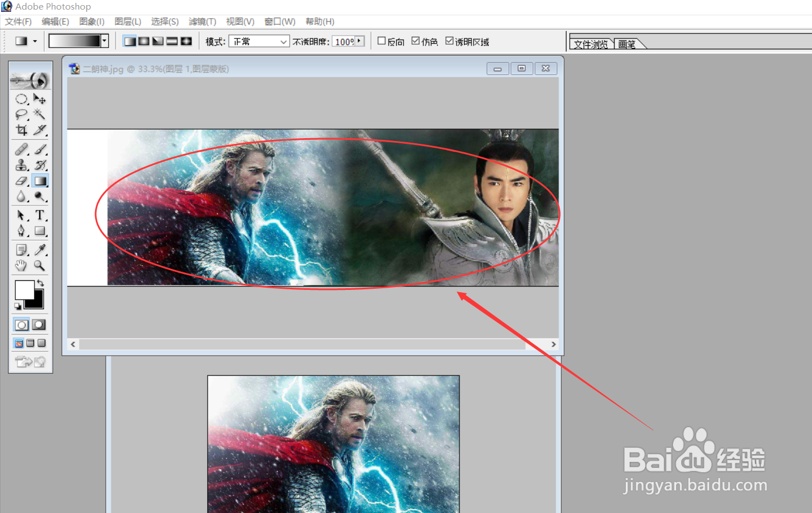Switch to Quick Mask Mode
This screenshot has width=812, height=513.
tap(39, 325)
